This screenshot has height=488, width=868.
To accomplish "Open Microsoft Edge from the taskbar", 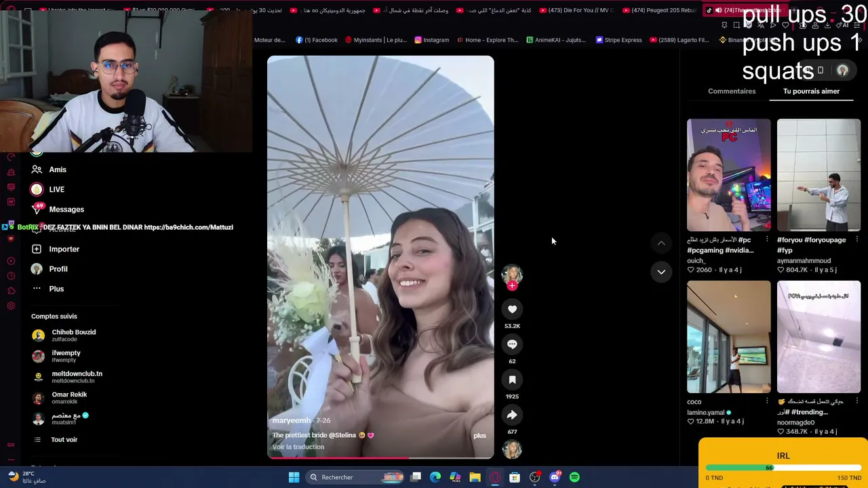I will [435, 477].
